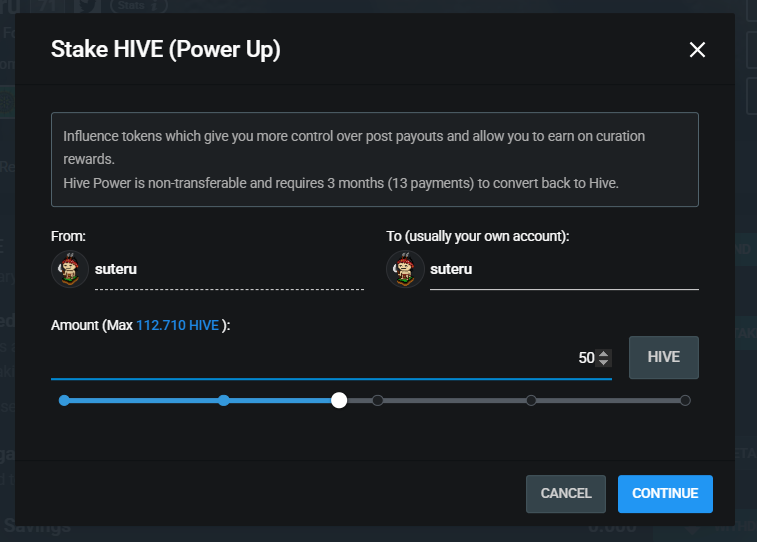757x542 pixels.
Task: Close the Stake HIVE dialog
Action: pyautogui.click(x=697, y=49)
